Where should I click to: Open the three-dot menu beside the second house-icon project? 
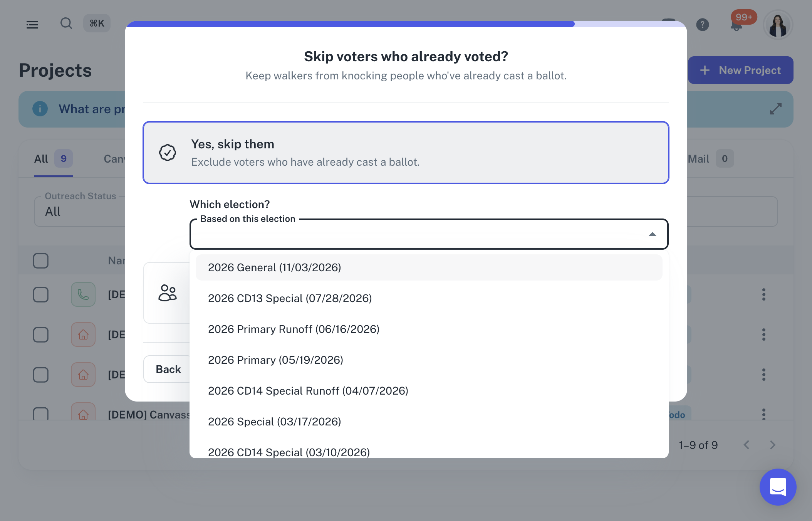coord(763,375)
